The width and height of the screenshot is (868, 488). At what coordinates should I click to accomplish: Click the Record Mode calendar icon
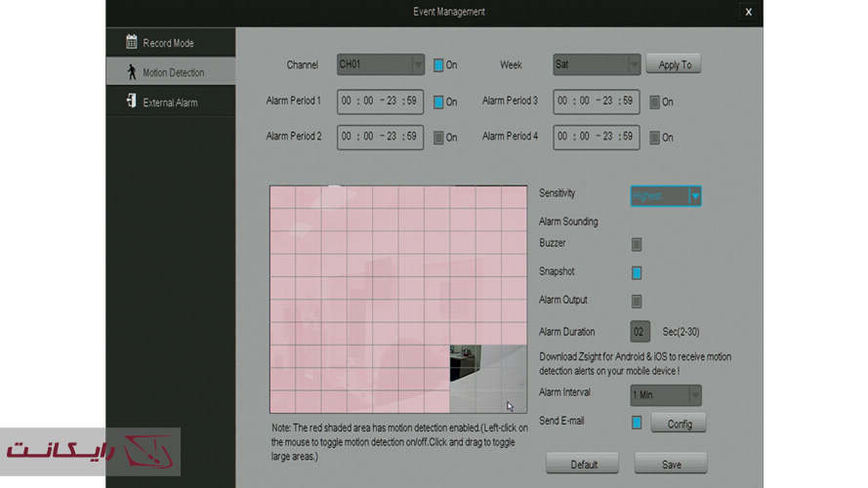(x=131, y=42)
